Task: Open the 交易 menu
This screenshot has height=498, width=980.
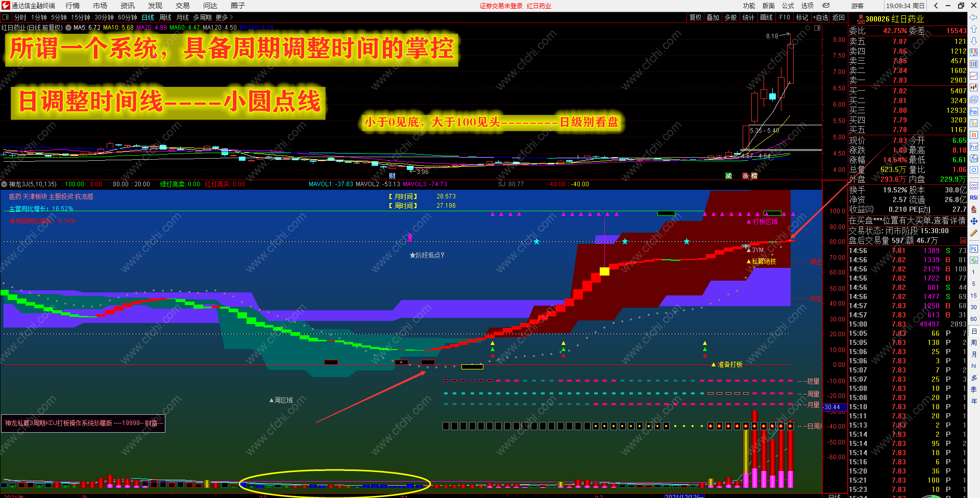Action: click(183, 6)
